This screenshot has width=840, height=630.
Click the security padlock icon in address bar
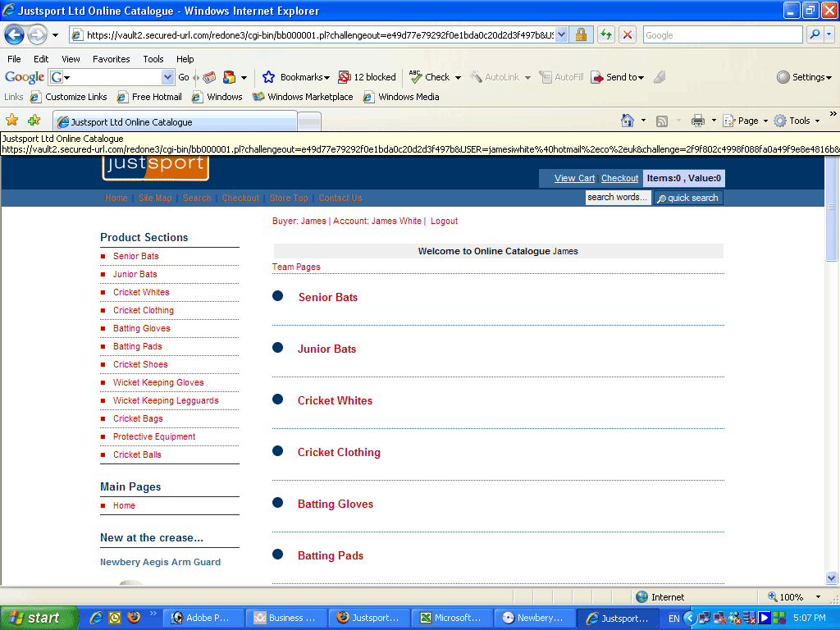581,35
